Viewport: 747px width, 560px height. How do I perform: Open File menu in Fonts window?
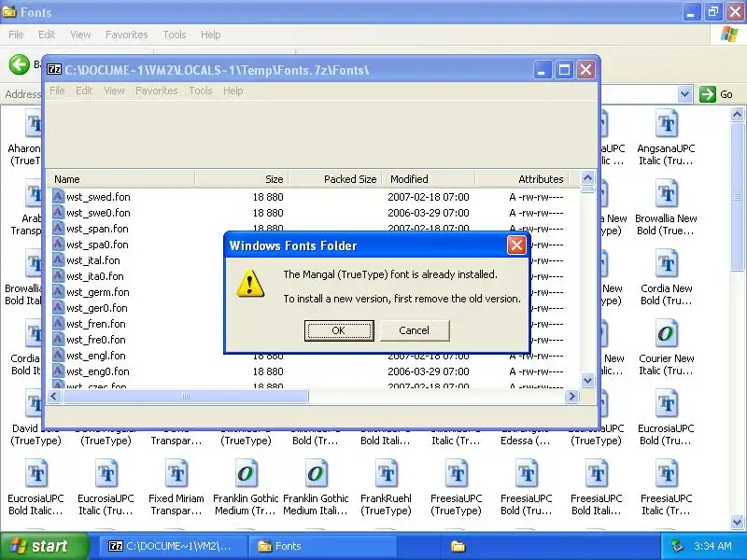16,35
